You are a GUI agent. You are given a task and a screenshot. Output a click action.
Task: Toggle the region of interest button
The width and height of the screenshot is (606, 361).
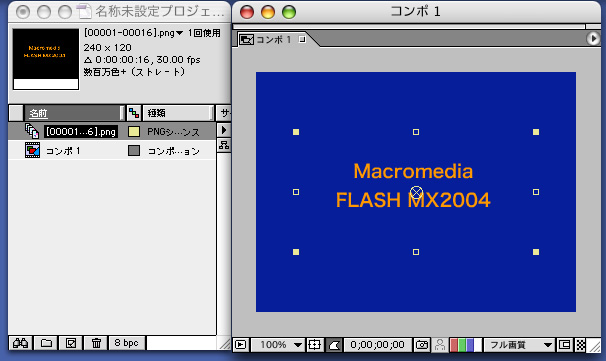565,345
